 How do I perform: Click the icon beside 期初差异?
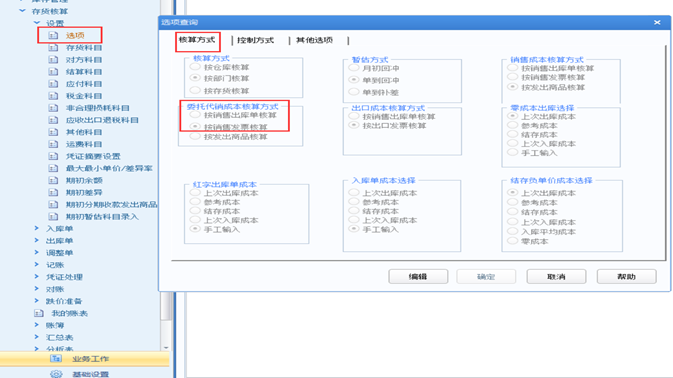(x=53, y=192)
